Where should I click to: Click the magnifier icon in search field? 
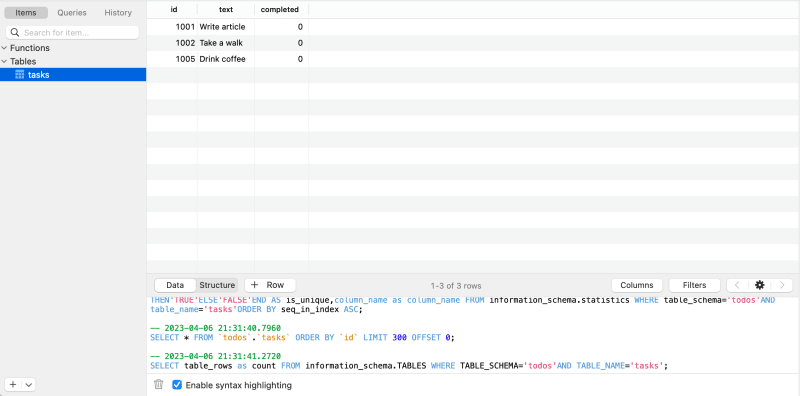point(15,33)
